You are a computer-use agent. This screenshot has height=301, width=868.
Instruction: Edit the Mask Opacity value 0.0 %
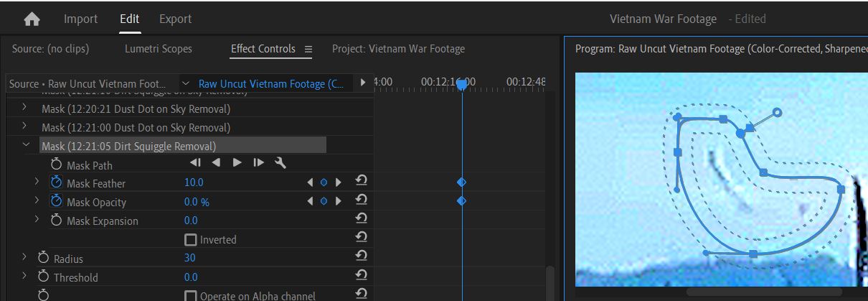coord(197,202)
